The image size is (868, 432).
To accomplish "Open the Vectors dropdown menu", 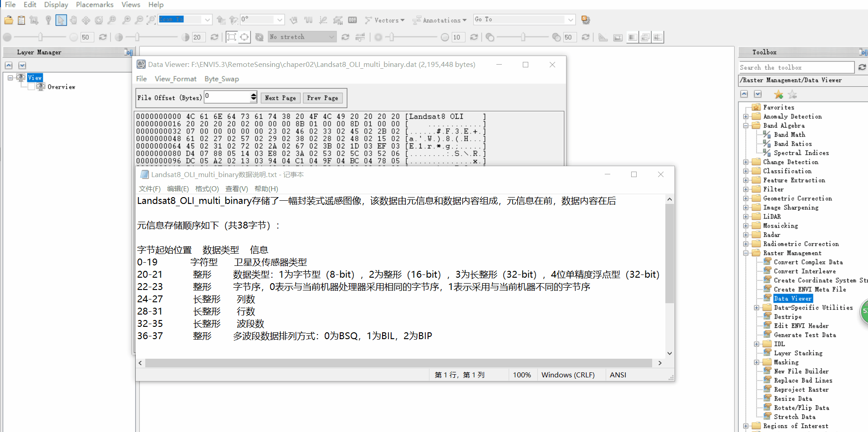I will coord(385,20).
